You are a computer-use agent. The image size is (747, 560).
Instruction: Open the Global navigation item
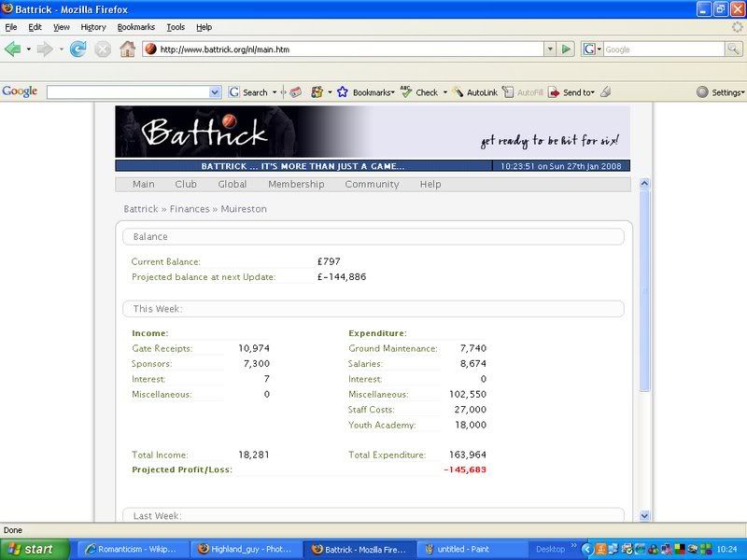[x=232, y=184]
